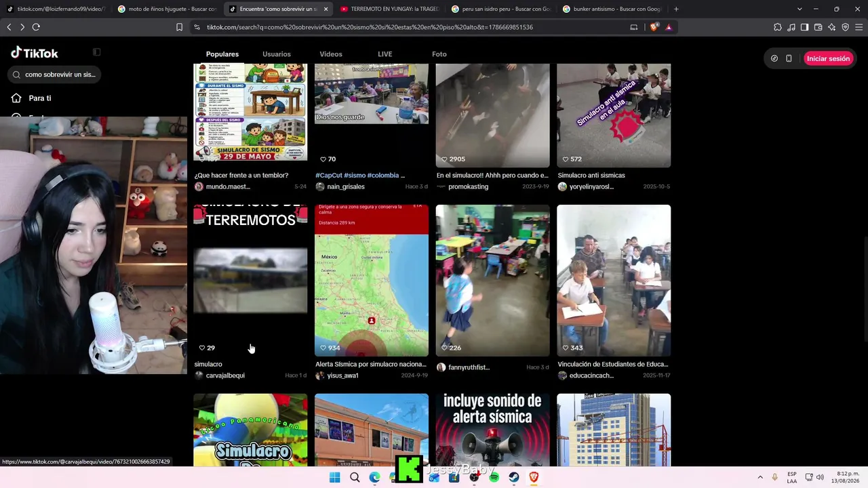
Task: Open the 'SIMULACRO DE TERREMOTOS' video thumbnail
Action: tap(250, 281)
